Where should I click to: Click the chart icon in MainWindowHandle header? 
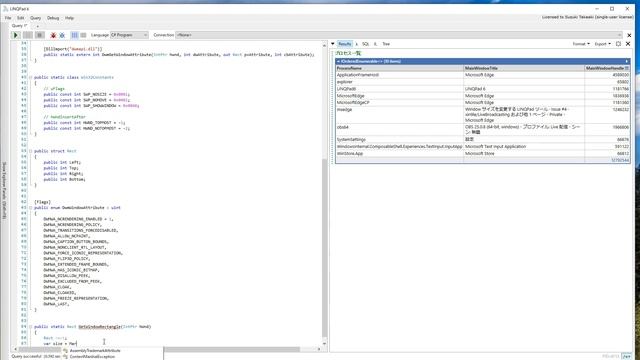[627, 68]
